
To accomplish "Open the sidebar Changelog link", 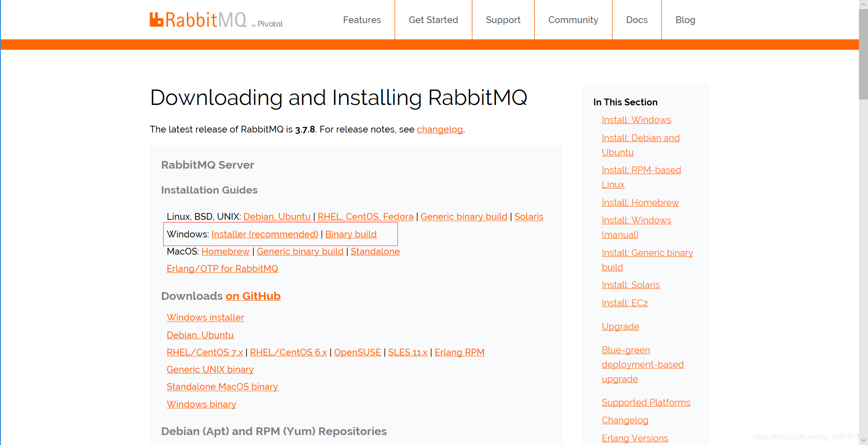I will click(625, 420).
